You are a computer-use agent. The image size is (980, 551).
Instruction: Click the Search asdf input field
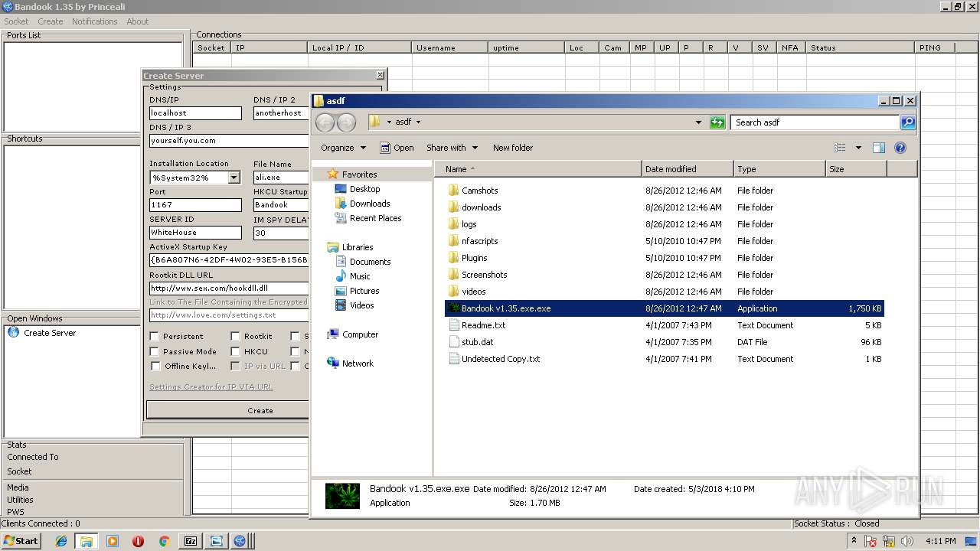coord(815,122)
